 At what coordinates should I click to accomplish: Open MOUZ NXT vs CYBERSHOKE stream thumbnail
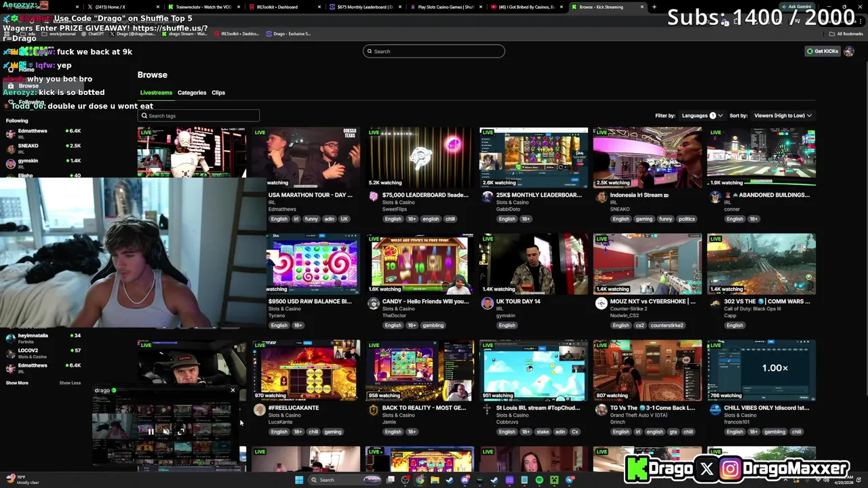(x=648, y=264)
